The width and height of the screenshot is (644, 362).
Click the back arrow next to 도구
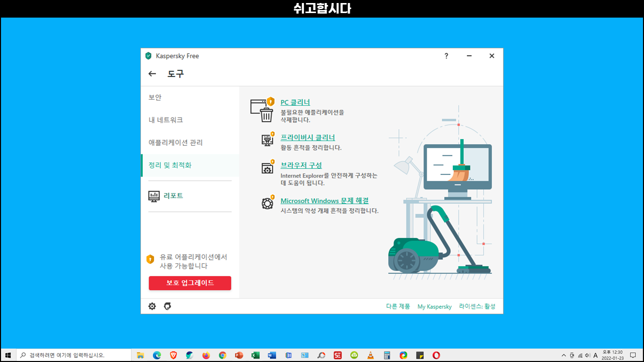tap(152, 74)
